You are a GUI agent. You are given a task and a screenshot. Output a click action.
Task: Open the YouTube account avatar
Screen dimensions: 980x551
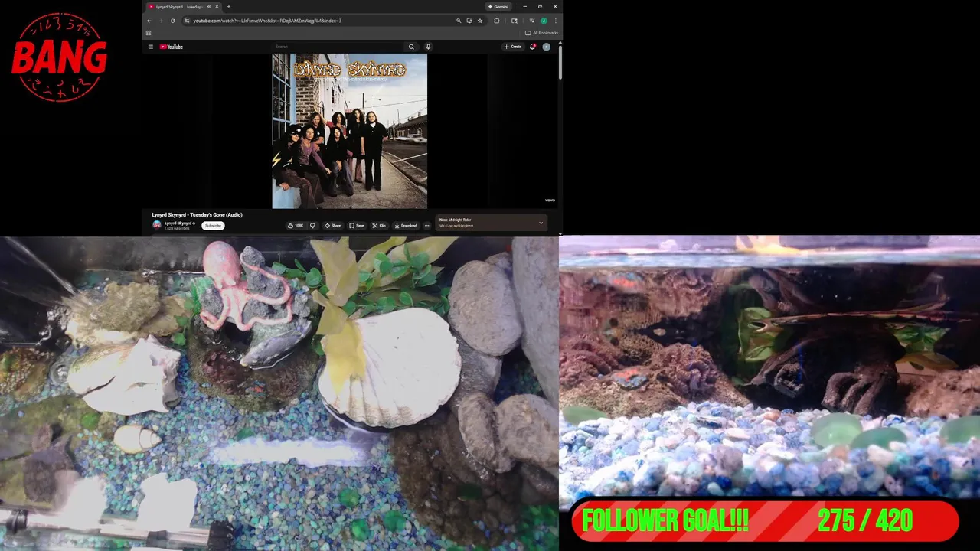pyautogui.click(x=546, y=47)
